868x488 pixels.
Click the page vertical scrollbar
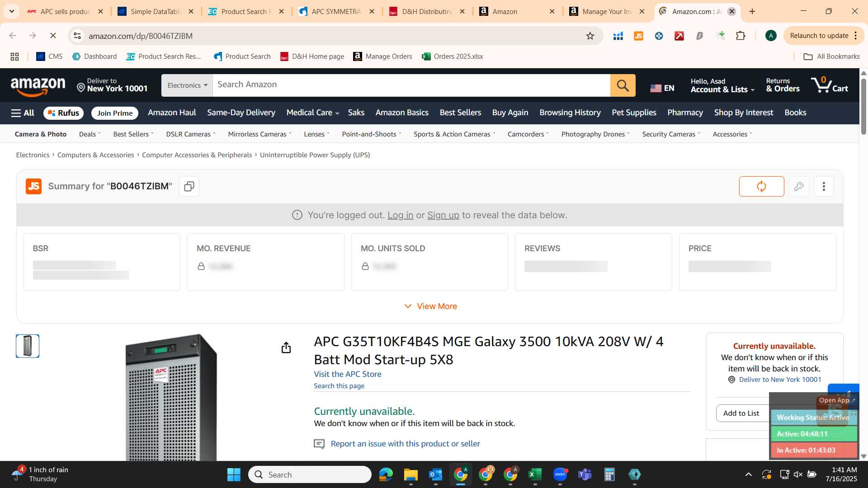863,106
